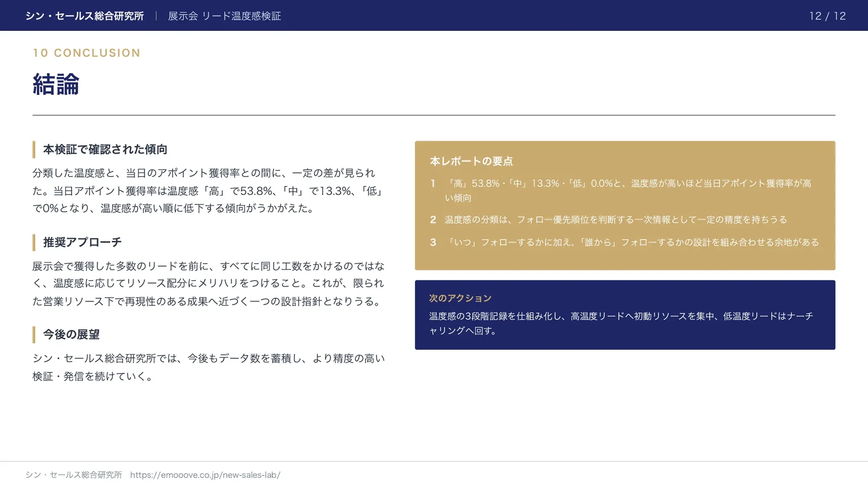Viewport: 868px width, 488px height.
Task: Click the header subtitle 展示会 リード温度感検証
Action: click(x=225, y=16)
